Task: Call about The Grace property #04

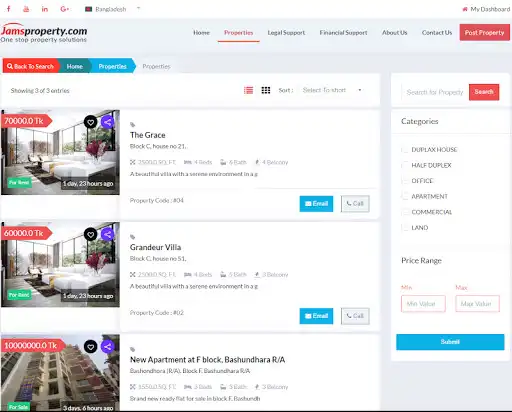Action: click(x=355, y=204)
